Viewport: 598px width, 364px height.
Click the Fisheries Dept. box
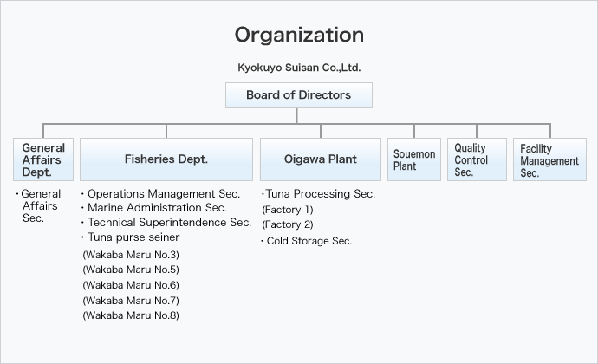point(166,159)
